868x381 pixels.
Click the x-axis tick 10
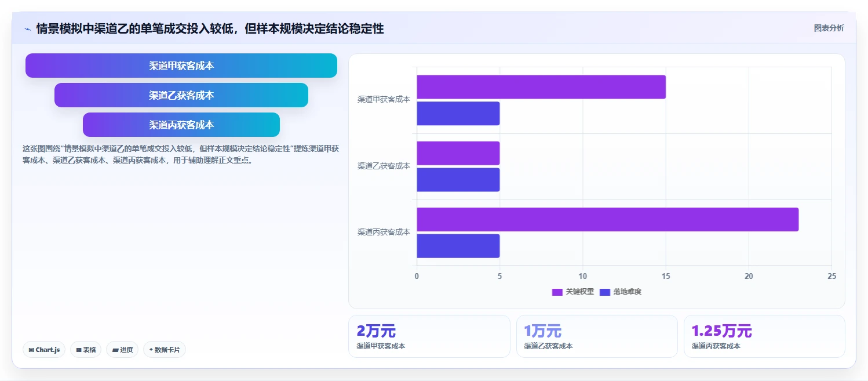pyautogui.click(x=583, y=277)
